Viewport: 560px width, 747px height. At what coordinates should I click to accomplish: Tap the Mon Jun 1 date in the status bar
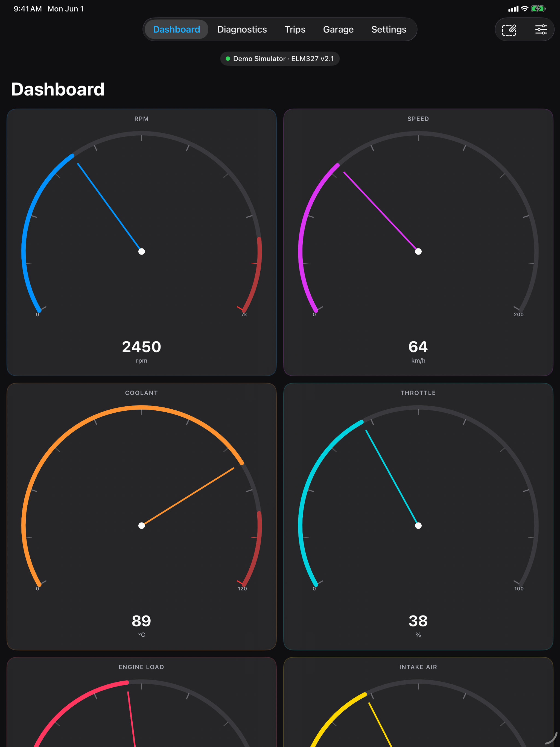66,9
